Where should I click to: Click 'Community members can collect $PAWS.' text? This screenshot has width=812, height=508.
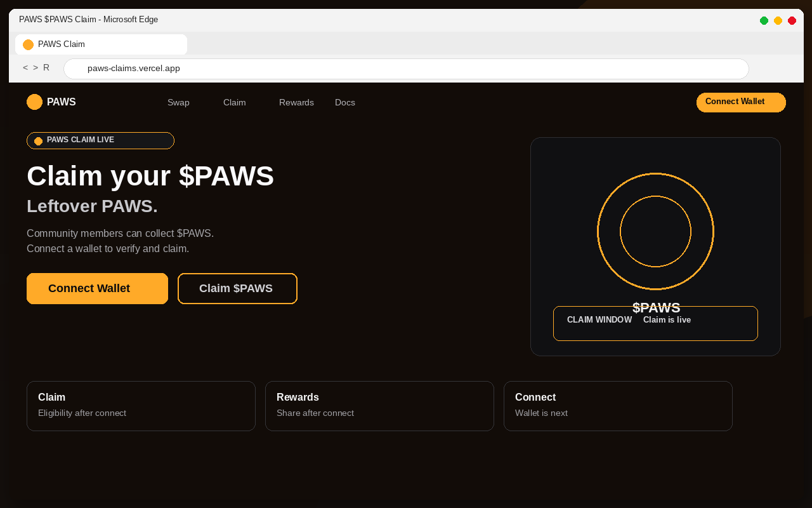[x=120, y=233]
